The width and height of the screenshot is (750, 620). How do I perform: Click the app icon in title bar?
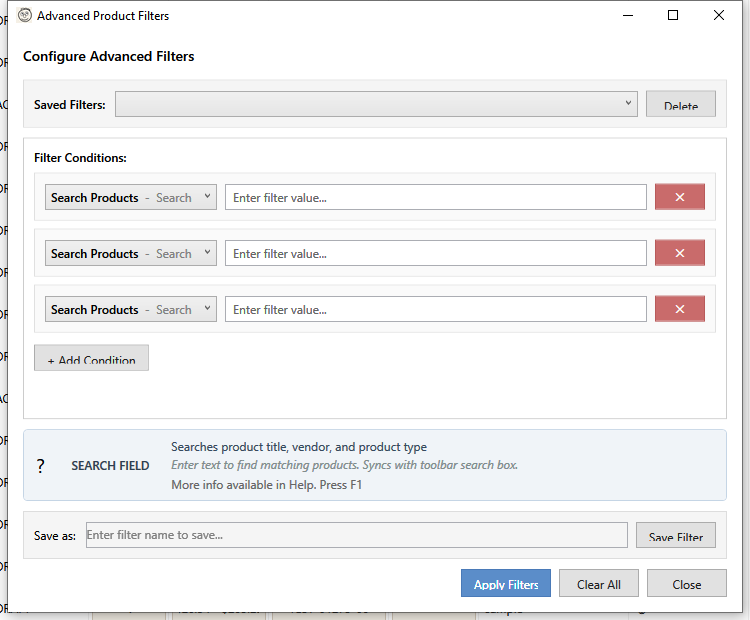tap(25, 15)
